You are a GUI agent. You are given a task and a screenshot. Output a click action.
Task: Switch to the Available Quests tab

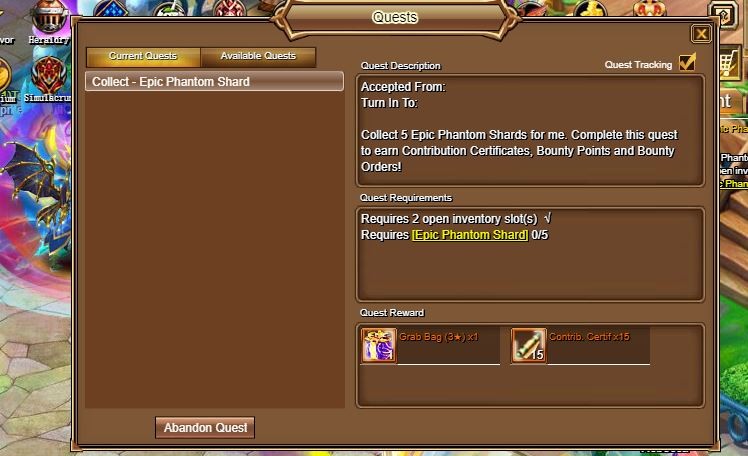[258, 56]
